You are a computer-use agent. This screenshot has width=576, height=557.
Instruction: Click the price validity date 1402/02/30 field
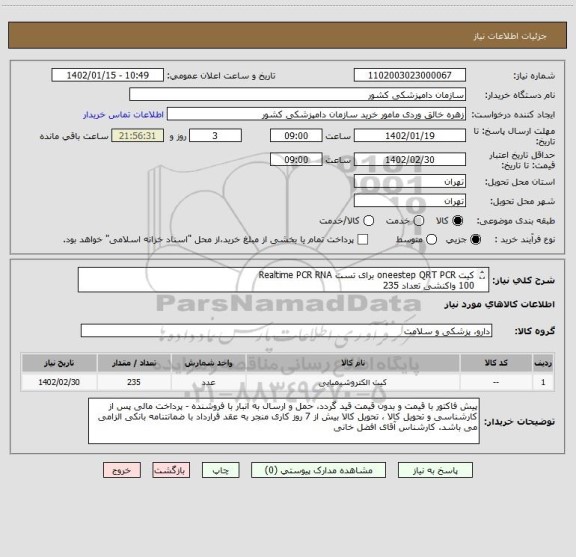[410, 159]
